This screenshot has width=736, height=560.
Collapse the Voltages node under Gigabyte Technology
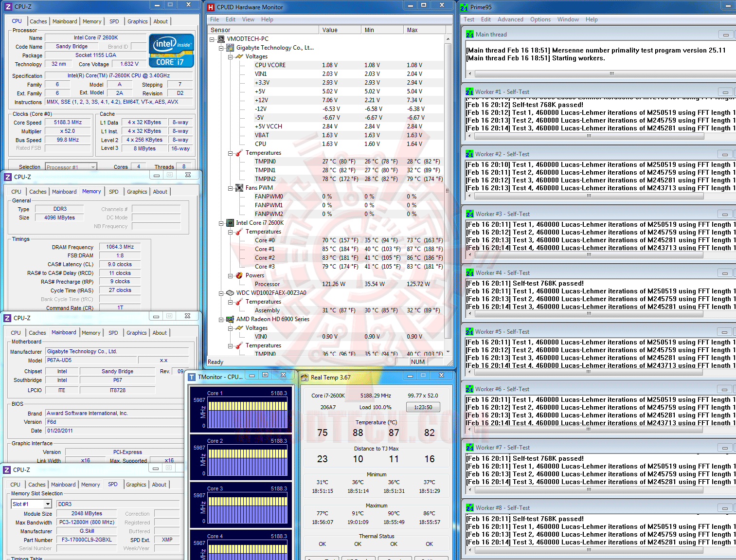point(230,56)
